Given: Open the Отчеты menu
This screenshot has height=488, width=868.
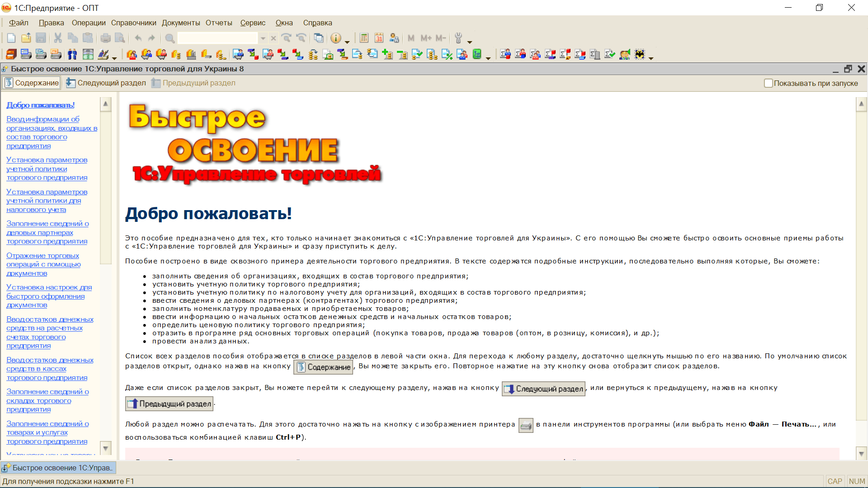Looking at the screenshot, I should pyautogui.click(x=219, y=23).
